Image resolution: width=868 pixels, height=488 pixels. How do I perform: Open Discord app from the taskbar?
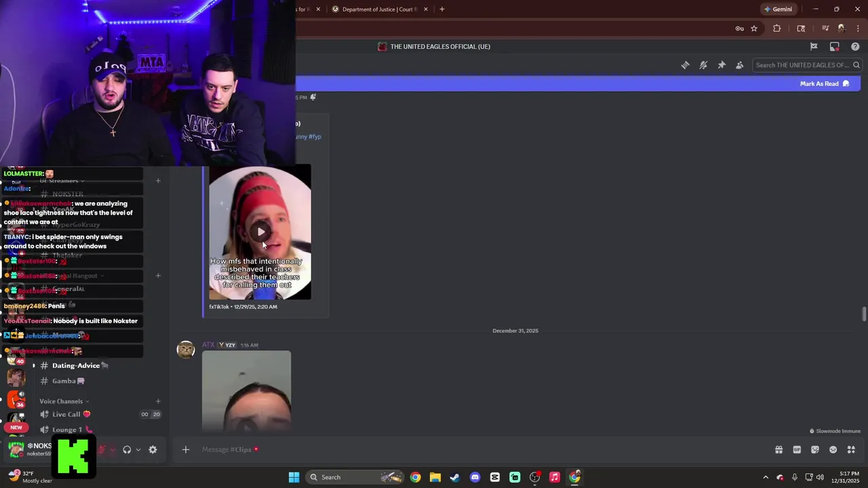click(475, 477)
